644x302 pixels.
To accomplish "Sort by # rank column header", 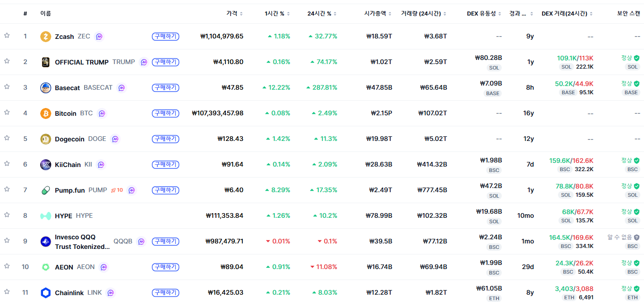I will [x=25, y=14].
